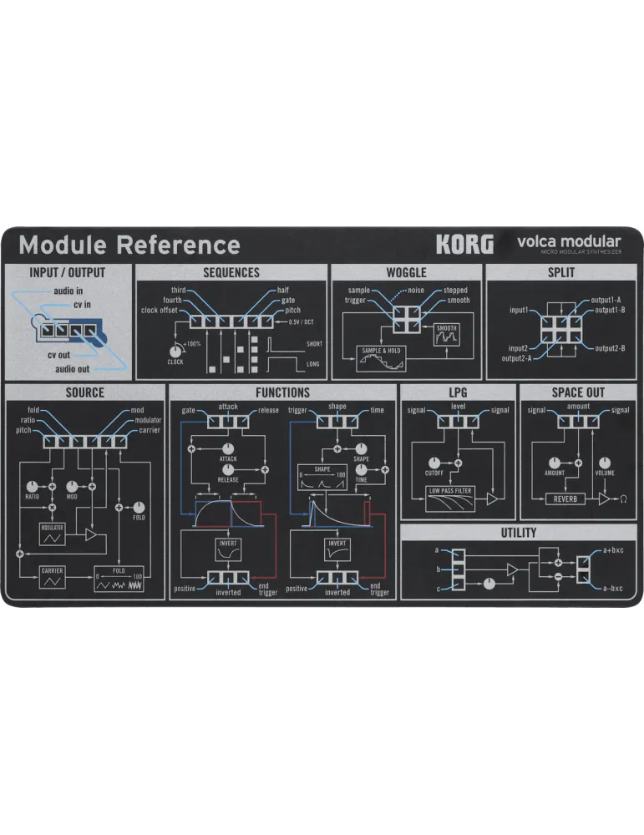Click the CLOCK knob in SEQUENCES
This screenshot has height=835, width=644.
coord(175,352)
